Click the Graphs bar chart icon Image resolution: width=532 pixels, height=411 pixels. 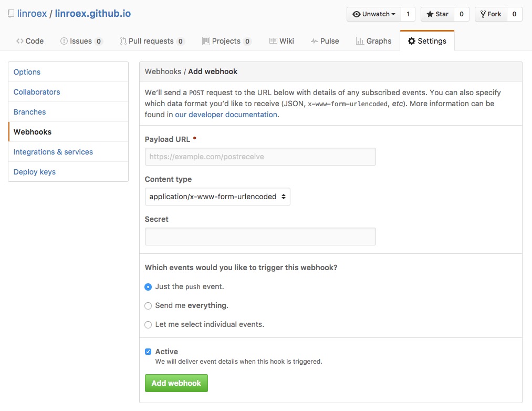pyautogui.click(x=360, y=41)
